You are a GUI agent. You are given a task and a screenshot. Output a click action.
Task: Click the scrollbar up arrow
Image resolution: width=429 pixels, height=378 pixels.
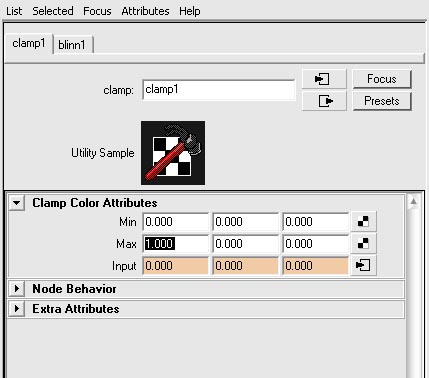(413, 202)
